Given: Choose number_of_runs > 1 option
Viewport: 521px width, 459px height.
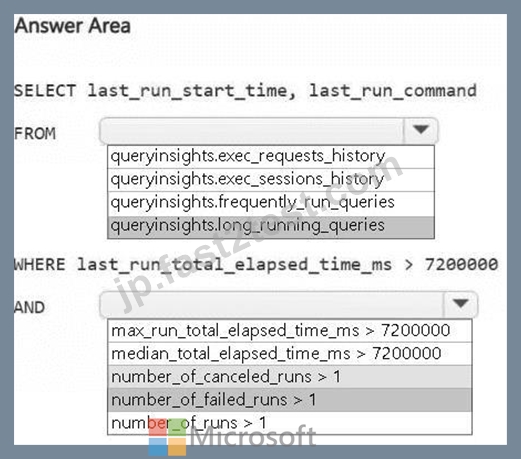Looking at the screenshot, I should (x=290, y=423).
